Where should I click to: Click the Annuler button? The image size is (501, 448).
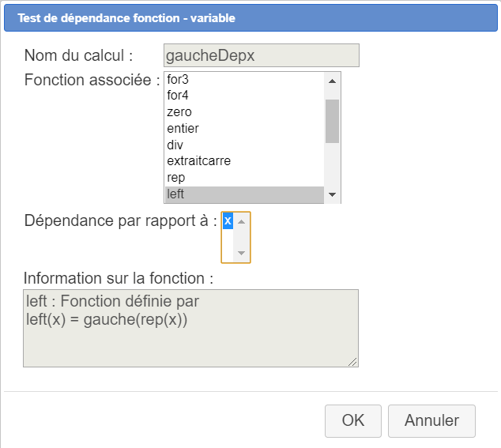click(x=431, y=421)
